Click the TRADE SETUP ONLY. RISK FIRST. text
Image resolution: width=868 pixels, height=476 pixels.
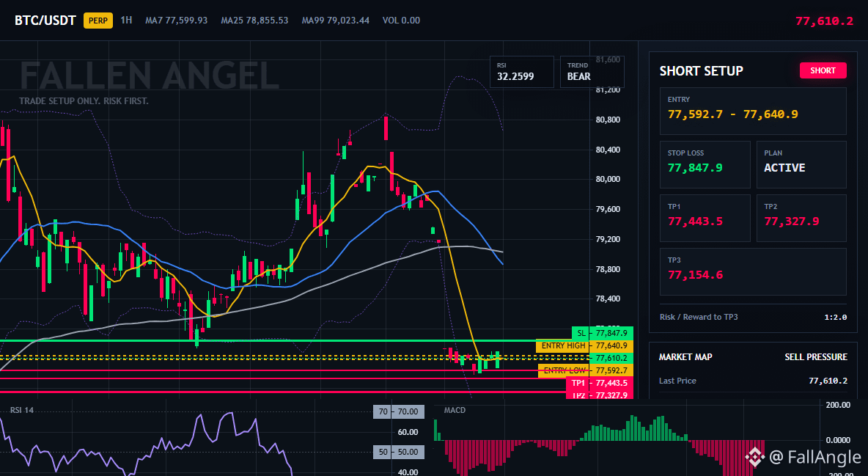click(x=84, y=101)
